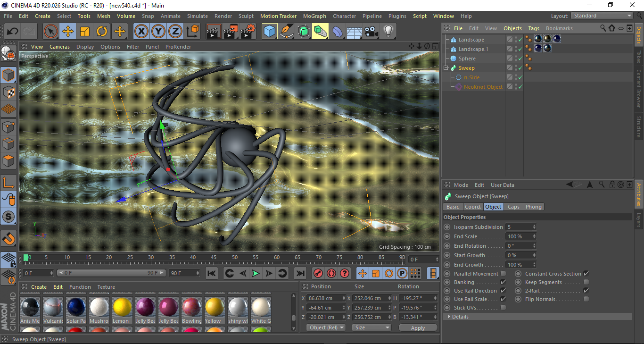Toggle Autokeying button

click(331, 273)
